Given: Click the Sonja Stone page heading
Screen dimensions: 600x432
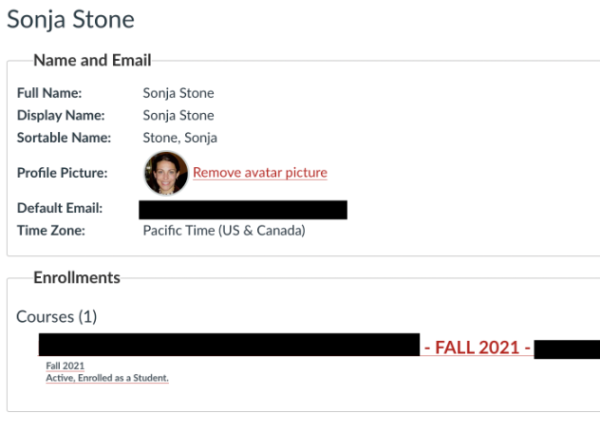Looking at the screenshot, I should 71,20.
